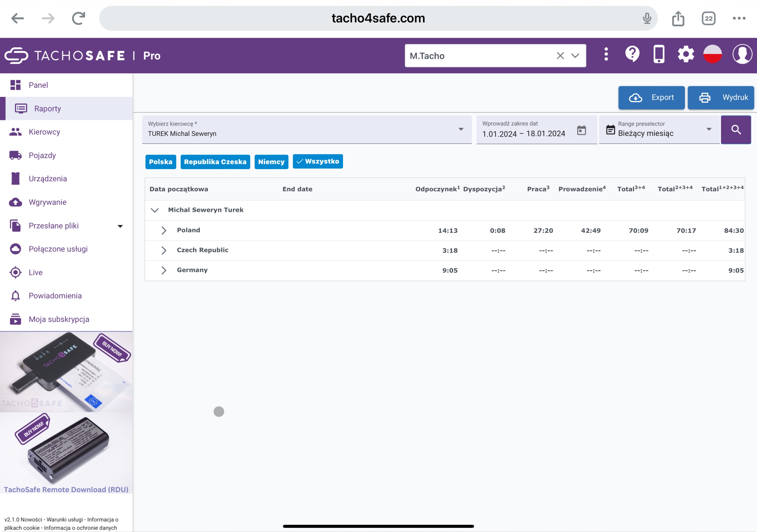757x532 pixels.
Task: Expand the Poland row
Action: (x=164, y=231)
